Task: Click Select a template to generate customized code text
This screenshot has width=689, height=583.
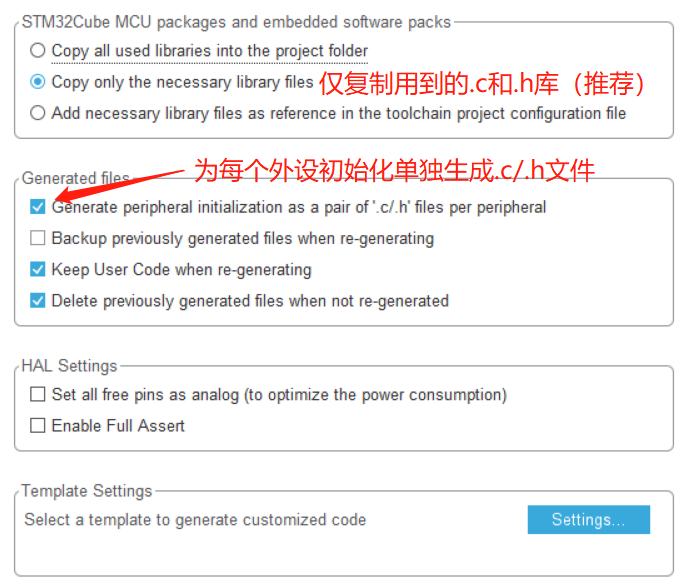Action: (195, 520)
